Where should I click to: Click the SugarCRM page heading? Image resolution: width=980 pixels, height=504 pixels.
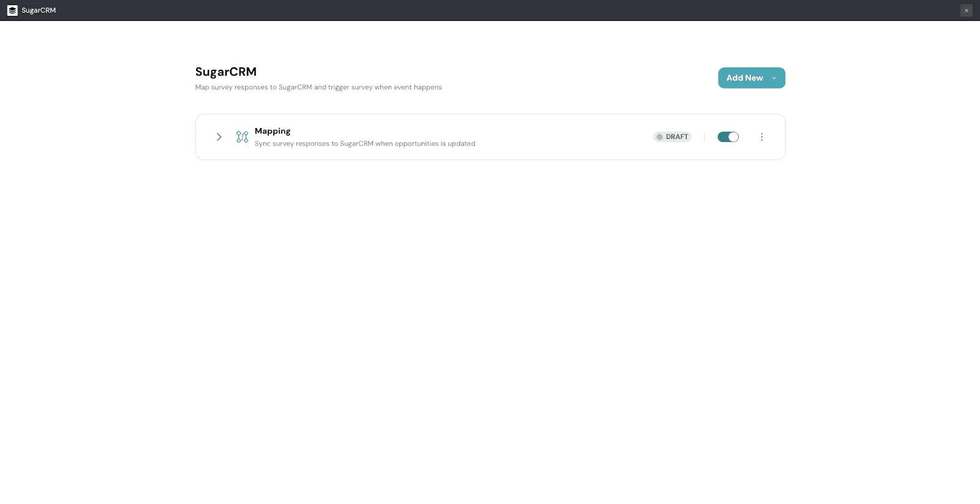[225, 72]
